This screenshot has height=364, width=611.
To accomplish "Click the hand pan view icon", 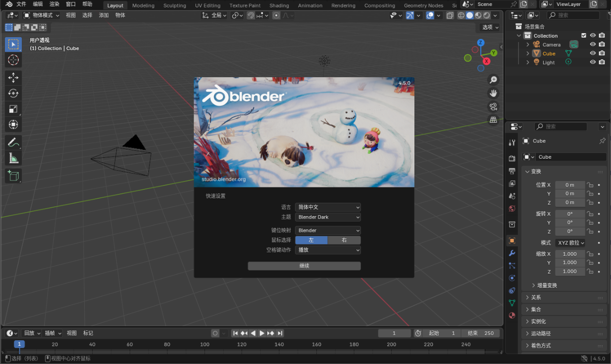I will [x=493, y=93].
